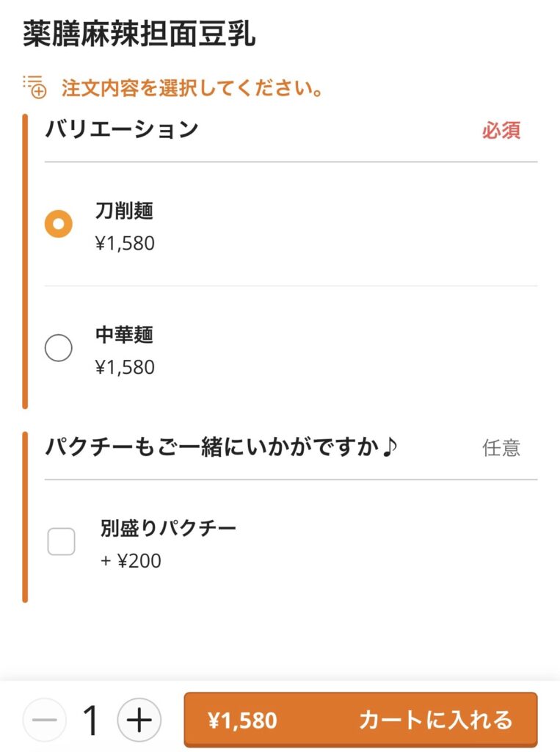The width and height of the screenshot is (560, 752).
Task: Click the バリエーション section header
Action: [x=123, y=129]
